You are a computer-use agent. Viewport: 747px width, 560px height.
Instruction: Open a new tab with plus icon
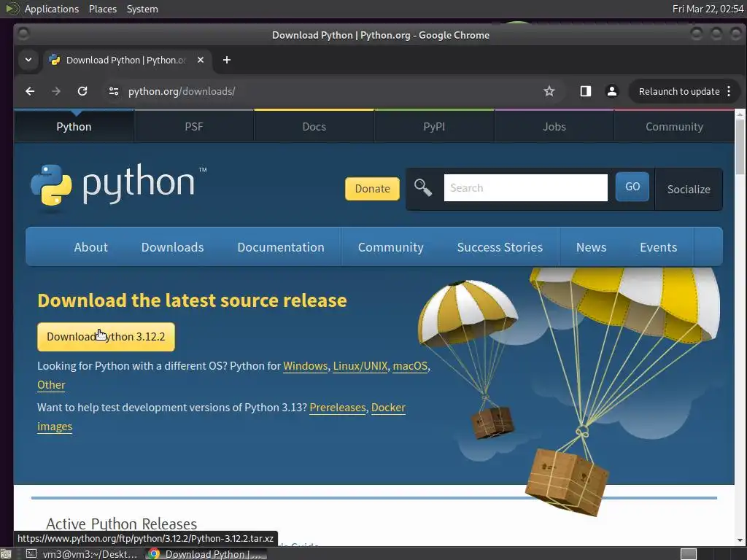[227, 60]
